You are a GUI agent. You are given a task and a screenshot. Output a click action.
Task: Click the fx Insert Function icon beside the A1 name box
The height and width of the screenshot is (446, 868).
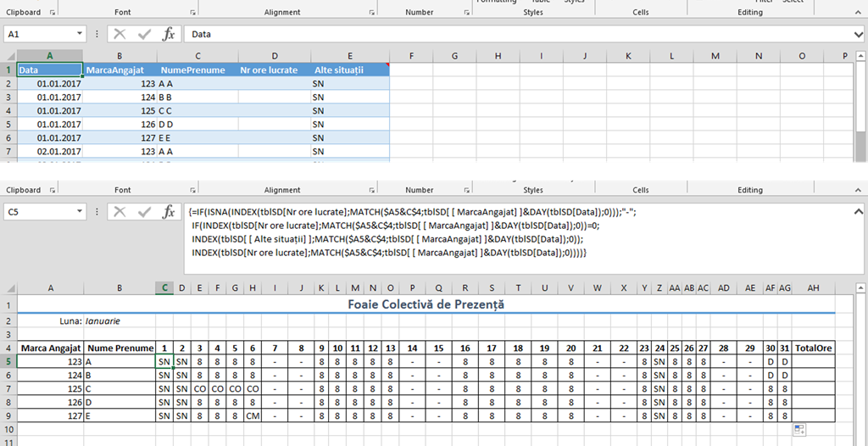(x=169, y=34)
